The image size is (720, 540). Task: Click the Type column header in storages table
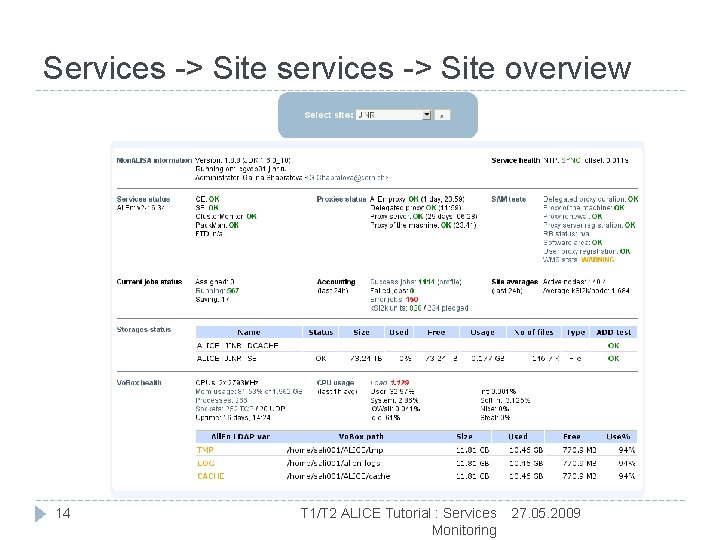(x=576, y=332)
